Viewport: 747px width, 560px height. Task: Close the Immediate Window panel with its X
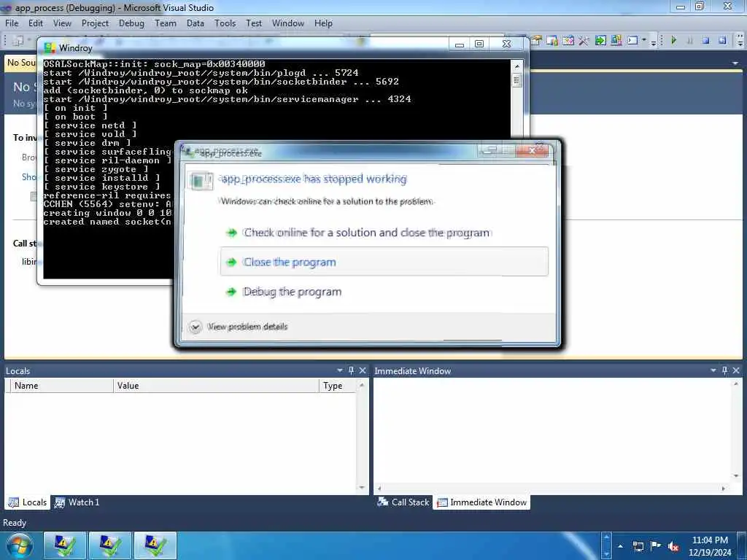(x=736, y=370)
